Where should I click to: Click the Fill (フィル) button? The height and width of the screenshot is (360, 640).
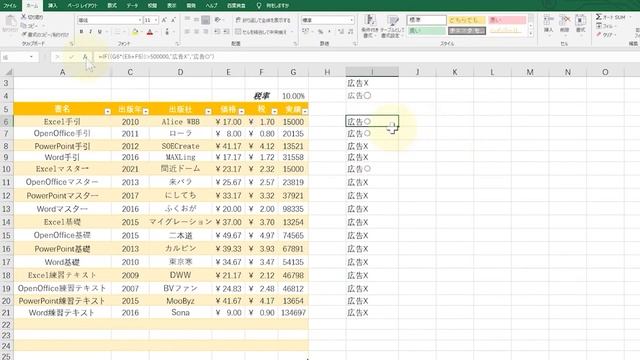[605, 26]
